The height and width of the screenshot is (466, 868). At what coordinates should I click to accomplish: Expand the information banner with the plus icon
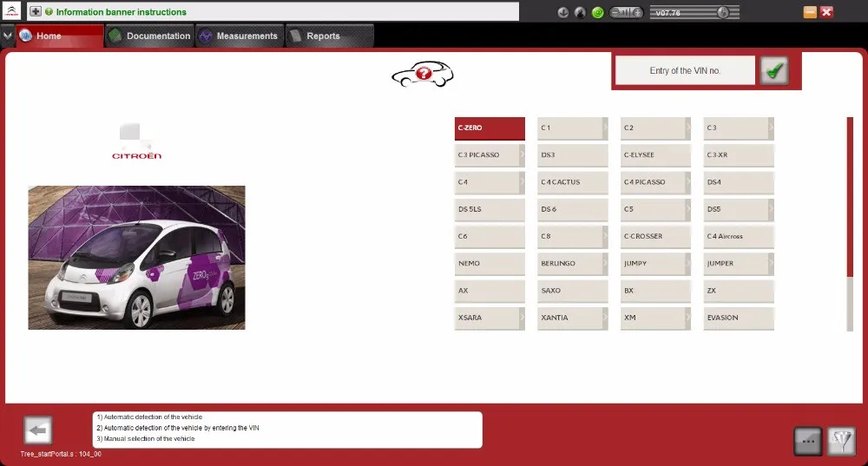pyautogui.click(x=36, y=11)
